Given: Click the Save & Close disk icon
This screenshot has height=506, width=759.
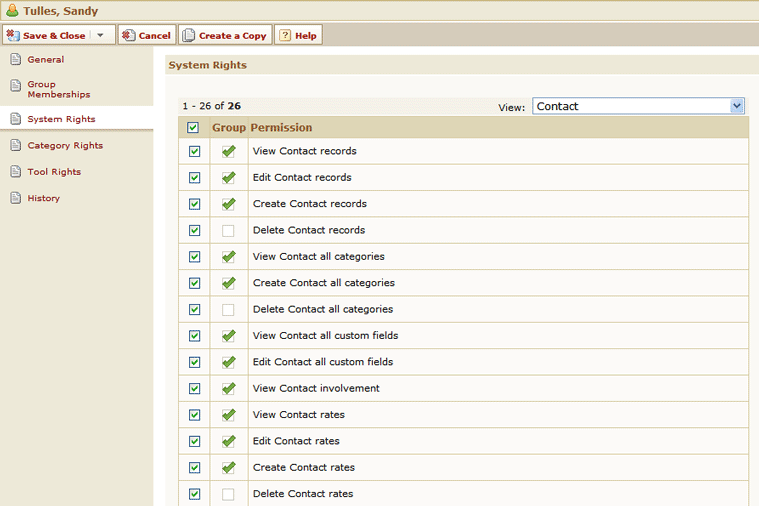Looking at the screenshot, I should click(13, 35).
